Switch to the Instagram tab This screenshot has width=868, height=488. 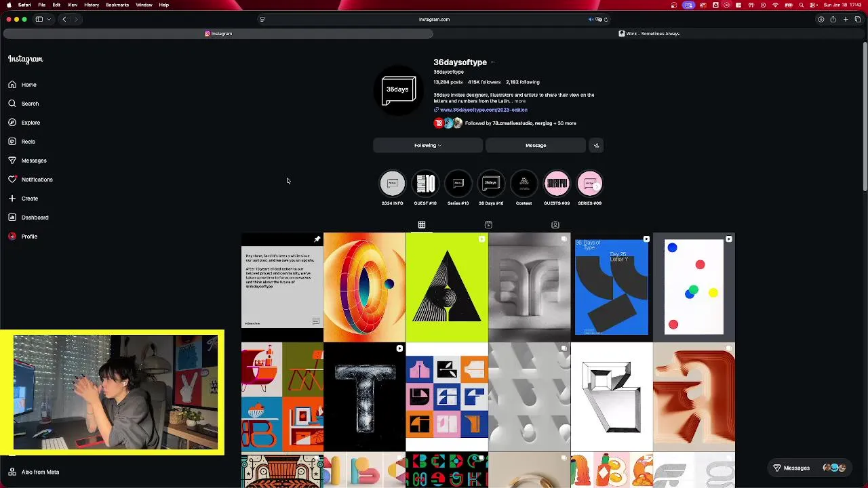click(218, 33)
